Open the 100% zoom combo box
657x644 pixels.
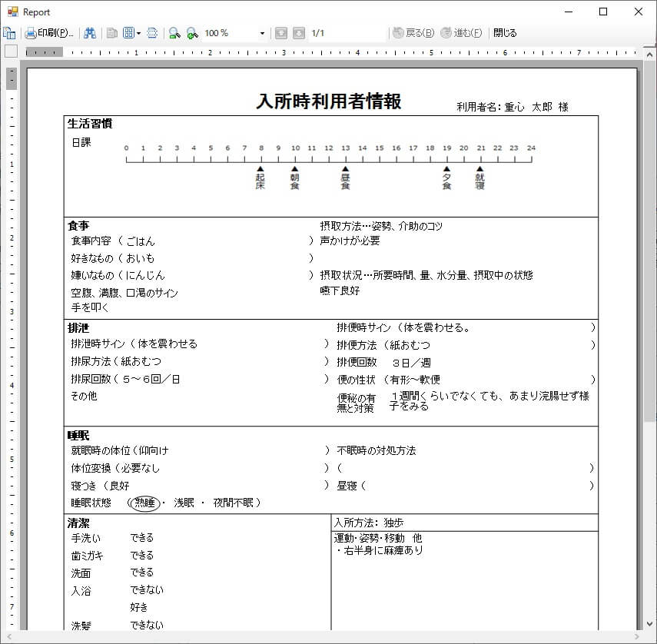click(x=223, y=32)
